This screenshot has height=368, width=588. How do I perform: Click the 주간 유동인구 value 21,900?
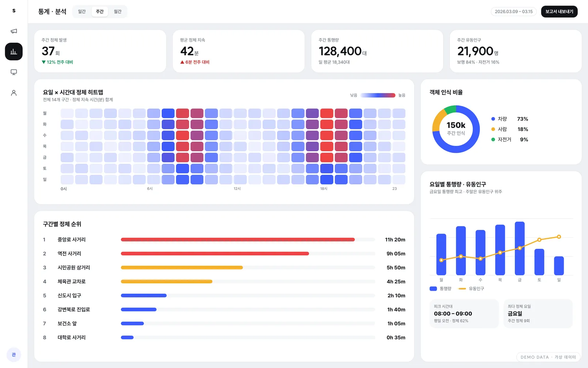point(475,51)
